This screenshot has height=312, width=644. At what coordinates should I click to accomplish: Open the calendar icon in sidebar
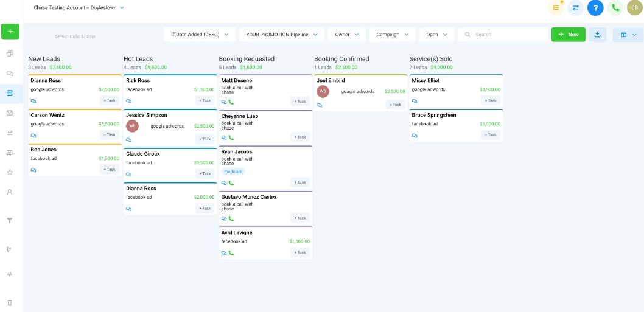tap(10, 152)
